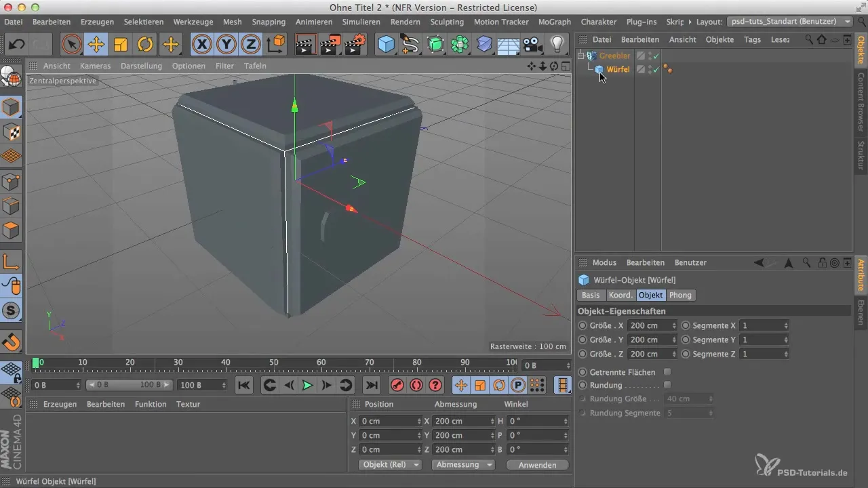Viewport: 868px width, 488px height.
Task: Go to end of animation
Action: 371,385
